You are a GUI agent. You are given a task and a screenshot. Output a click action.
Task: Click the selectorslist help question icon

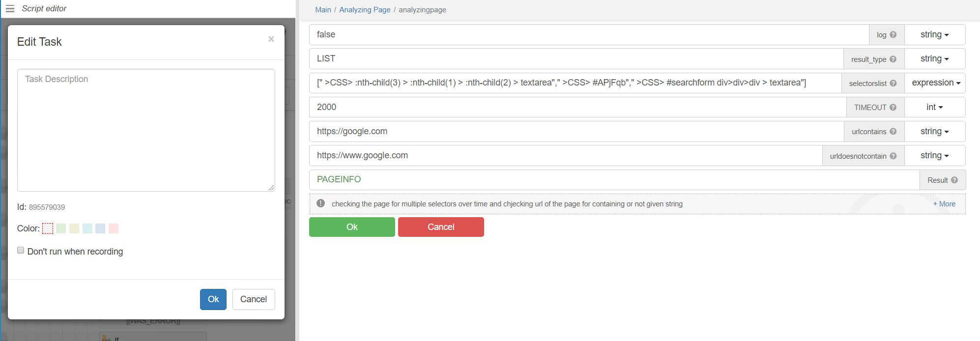(893, 84)
